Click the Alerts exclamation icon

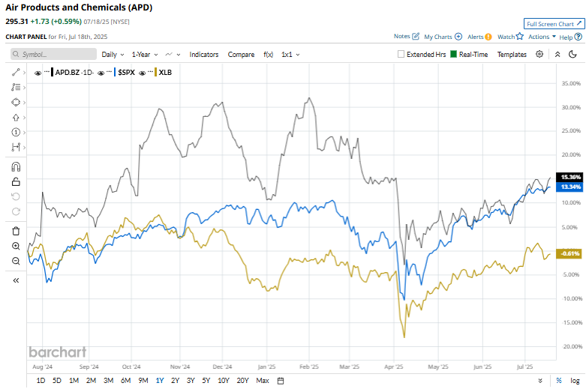click(x=488, y=37)
